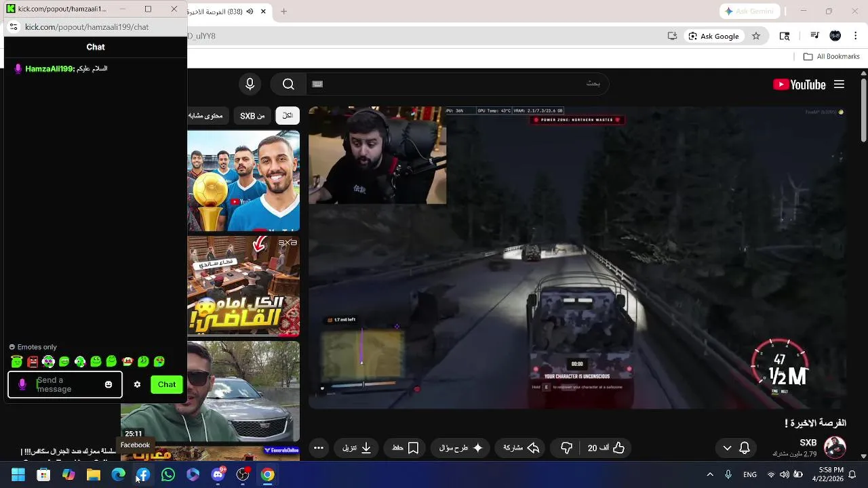Click Ask Google lens button
This screenshot has width=868, height=488.
tap(713, 36)
